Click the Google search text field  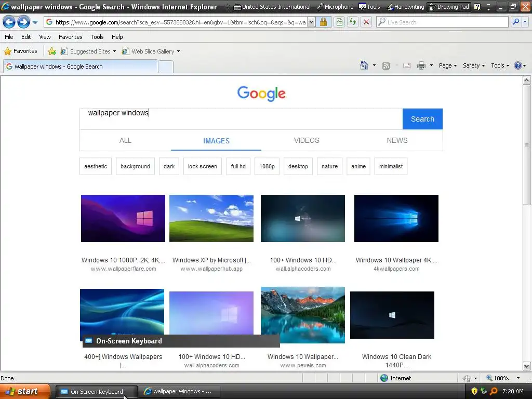click(241, 119)
